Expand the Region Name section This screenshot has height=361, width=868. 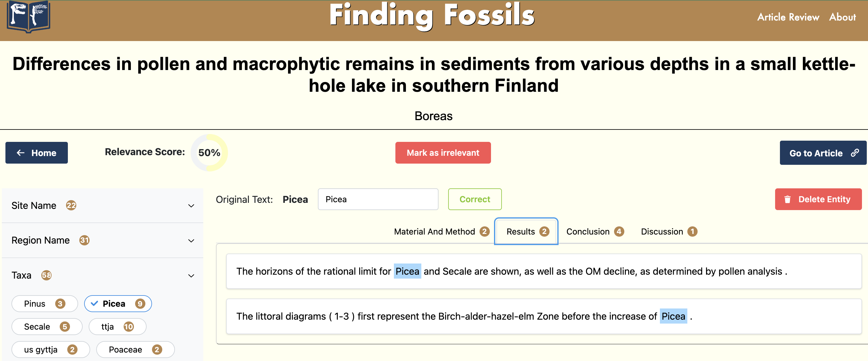191,241
